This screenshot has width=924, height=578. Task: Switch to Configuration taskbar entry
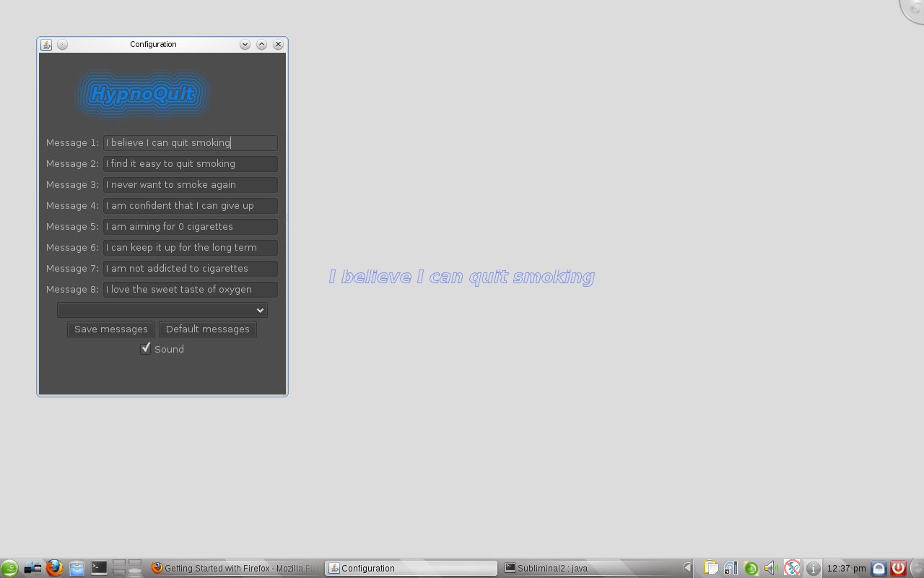pos(411,569)
